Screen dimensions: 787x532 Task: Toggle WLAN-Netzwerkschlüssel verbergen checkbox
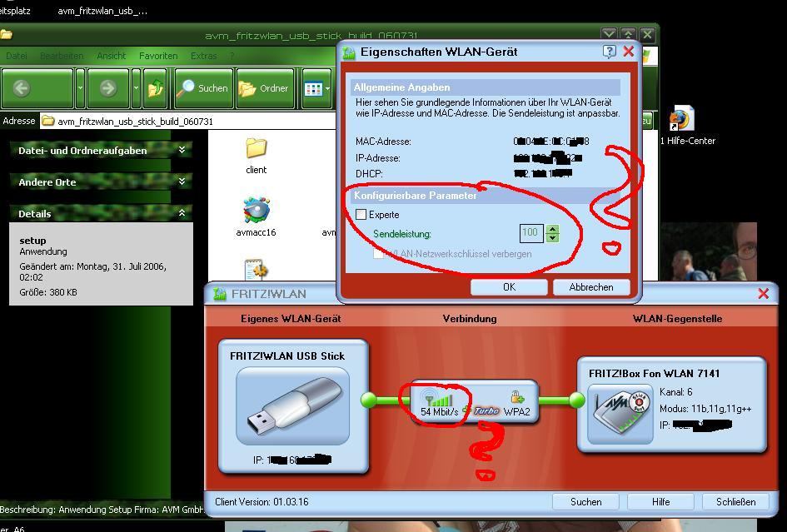tap(378, 253)
